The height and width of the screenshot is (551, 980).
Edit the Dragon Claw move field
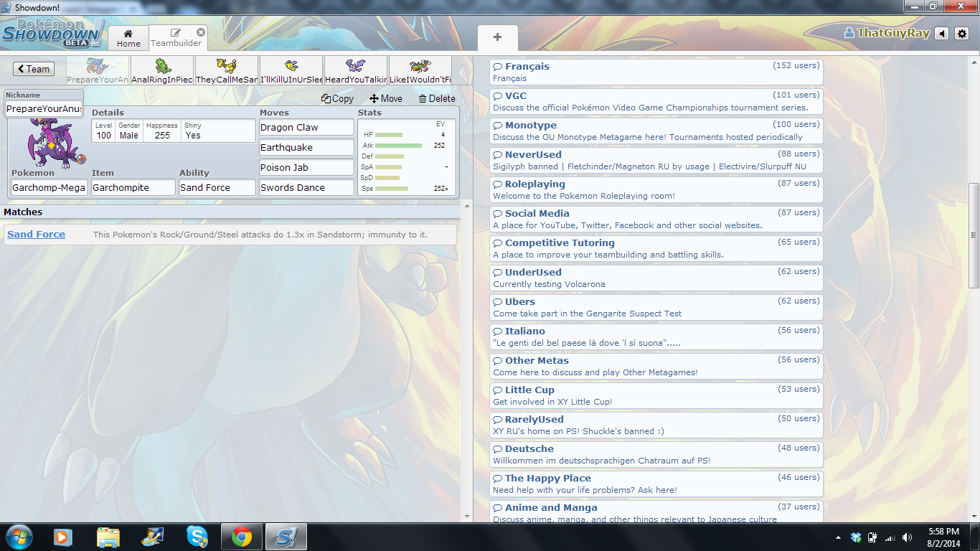[x=307, y=127]
